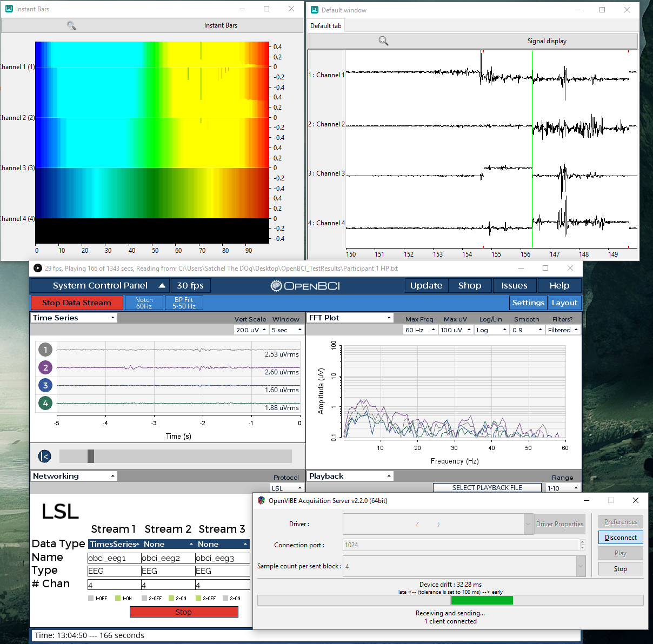Open the Filters? Filtered dropdown
This screenshot has height=644, width=653.
pyautogui.click(x=563, y=330)
